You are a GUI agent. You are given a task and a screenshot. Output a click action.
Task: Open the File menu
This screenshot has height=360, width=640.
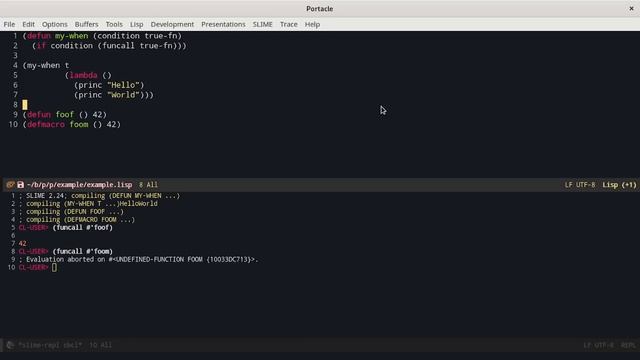tap(9, 24)
